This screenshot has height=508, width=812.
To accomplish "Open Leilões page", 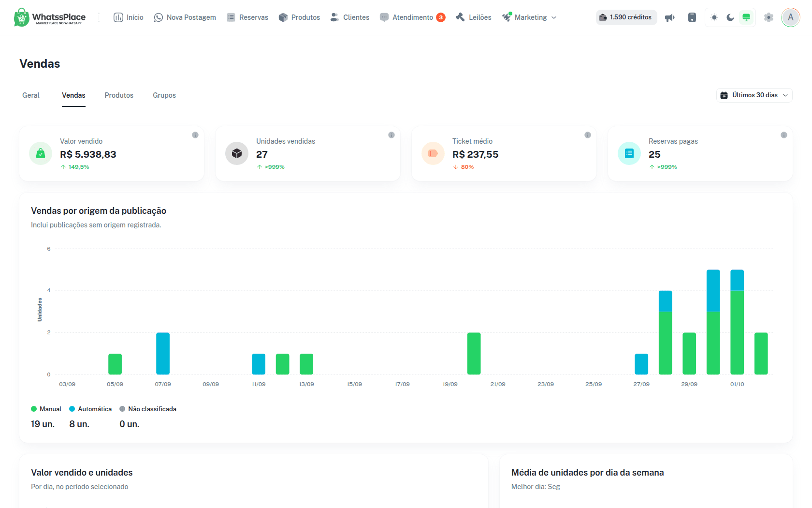I will pos(474,17).
